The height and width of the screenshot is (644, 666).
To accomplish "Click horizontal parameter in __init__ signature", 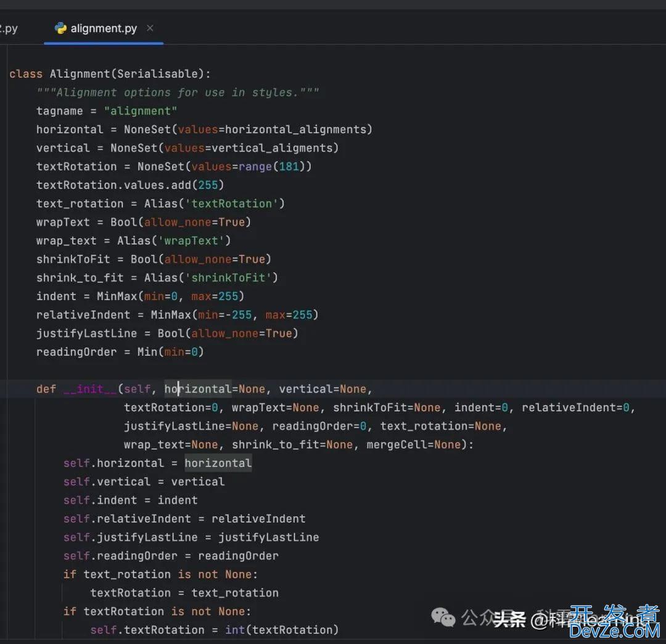I will [198, 389].
